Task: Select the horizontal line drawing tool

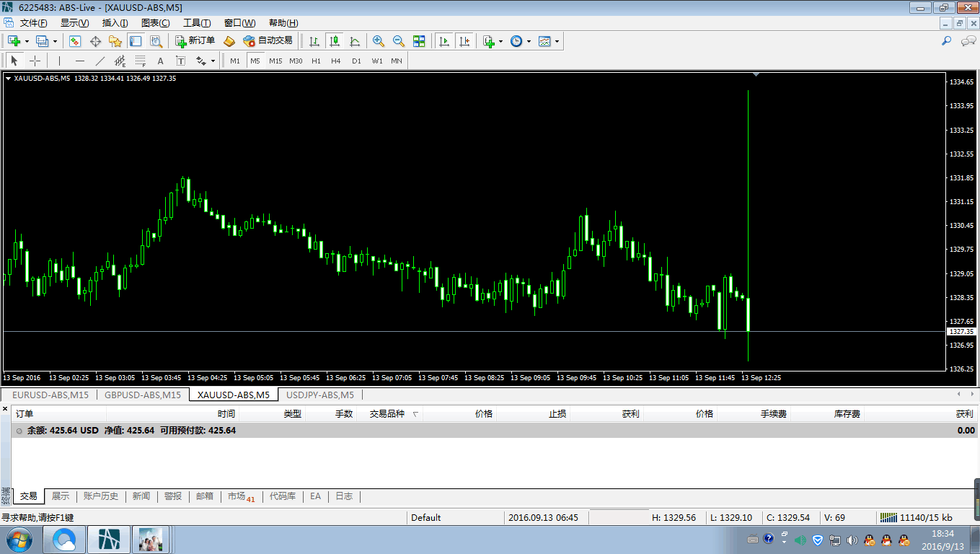Action: pyautogui.click(x=79, y=61)
